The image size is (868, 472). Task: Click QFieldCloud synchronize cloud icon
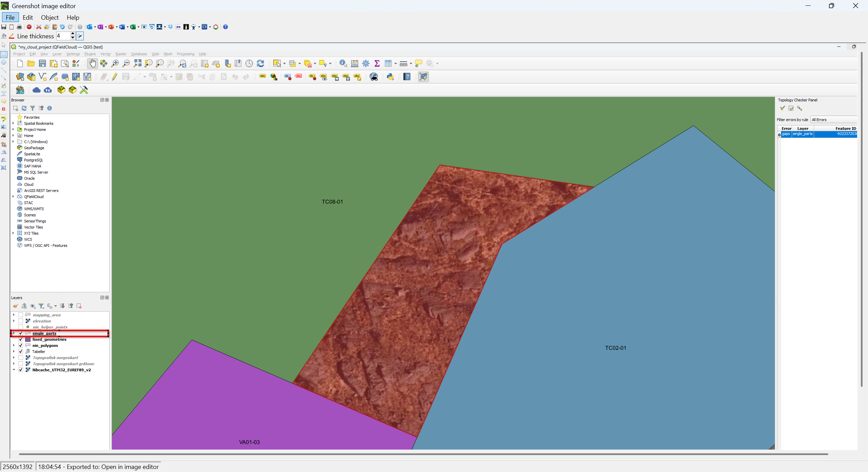[48, 90]
